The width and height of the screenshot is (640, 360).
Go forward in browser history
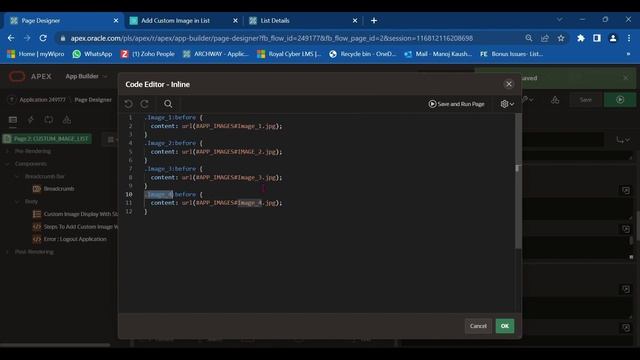(27, 38)
